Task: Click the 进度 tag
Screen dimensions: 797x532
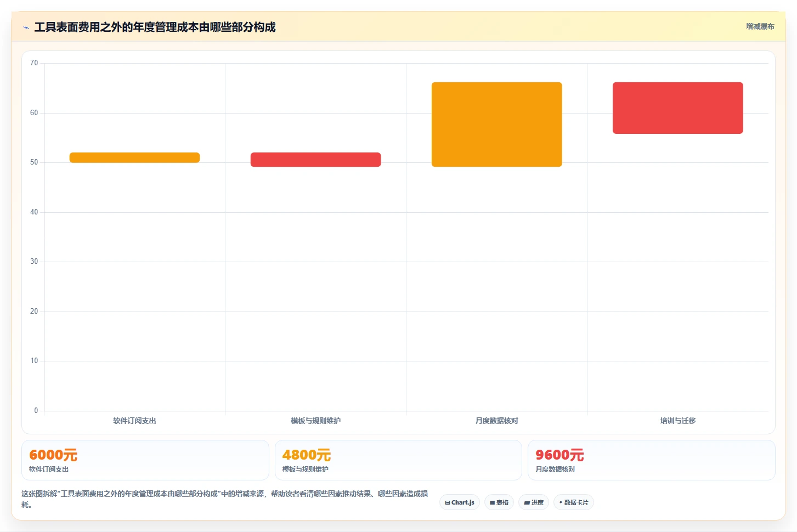Action: pyautogui.click(x=534, y=502)
